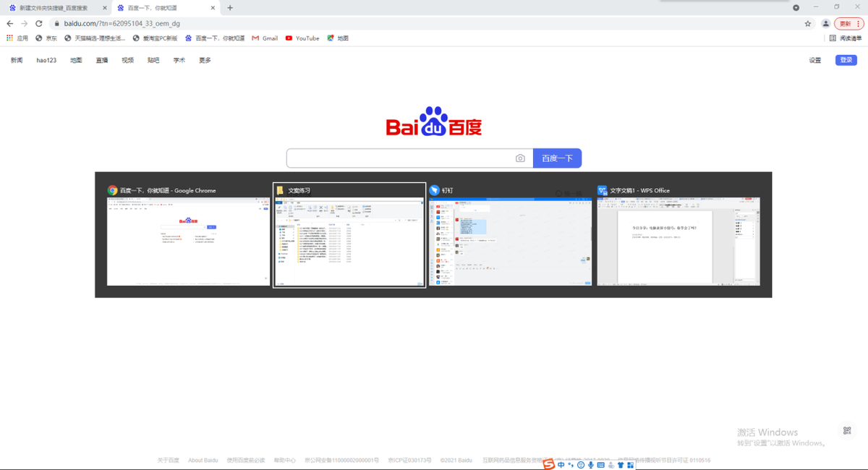Screen dimensions: 868x470
Task: Open the About Baidu footer link
Action: click(x=203, y=461)
